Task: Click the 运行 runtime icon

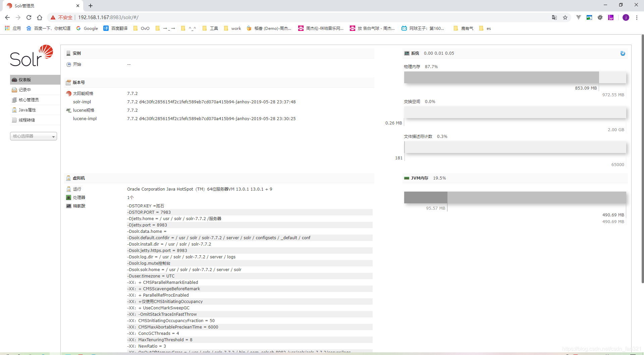Action: (69, 189)
